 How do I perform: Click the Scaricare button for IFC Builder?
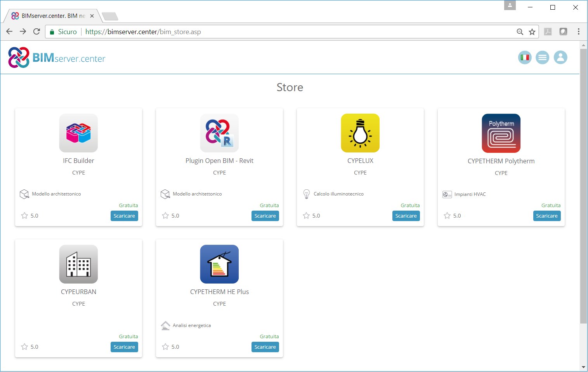(x=124, y=216)
